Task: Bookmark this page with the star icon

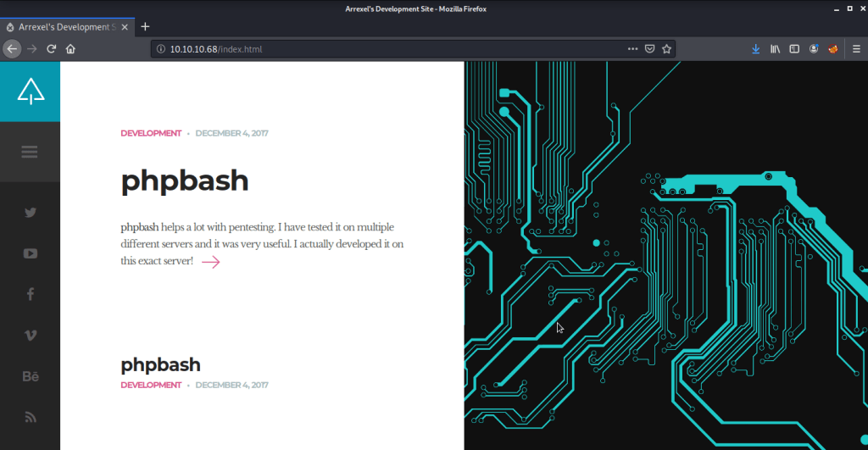Action: coord(666,49)
